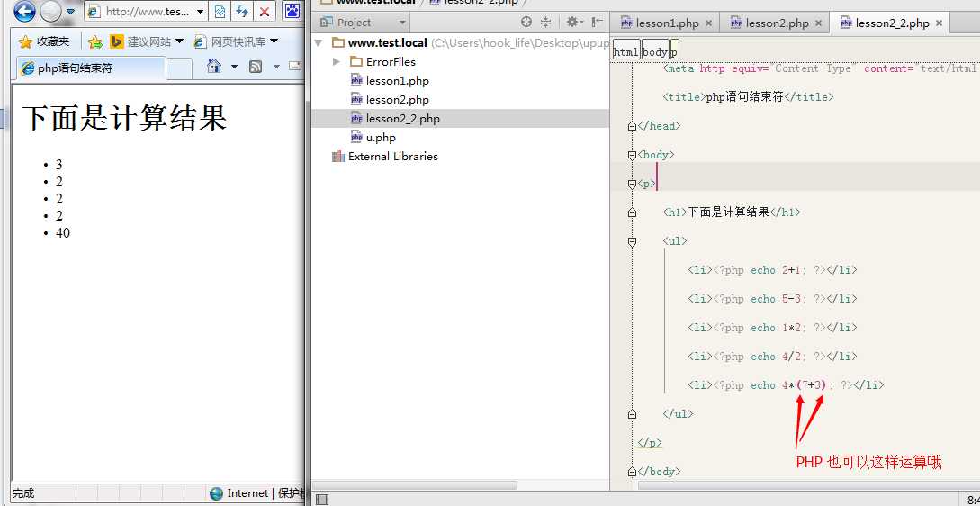
Task: Collapse the body tag code fold marker
Action: coord(632,155)
